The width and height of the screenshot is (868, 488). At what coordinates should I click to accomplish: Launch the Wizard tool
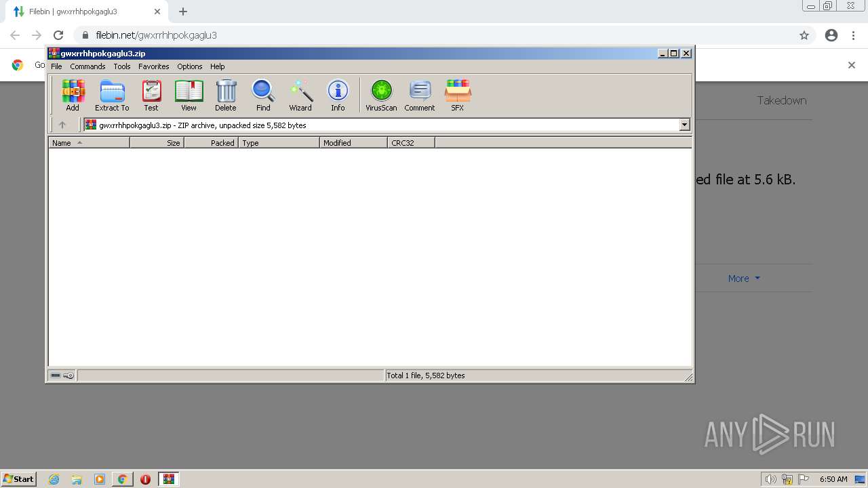click(x=300, y=95)
